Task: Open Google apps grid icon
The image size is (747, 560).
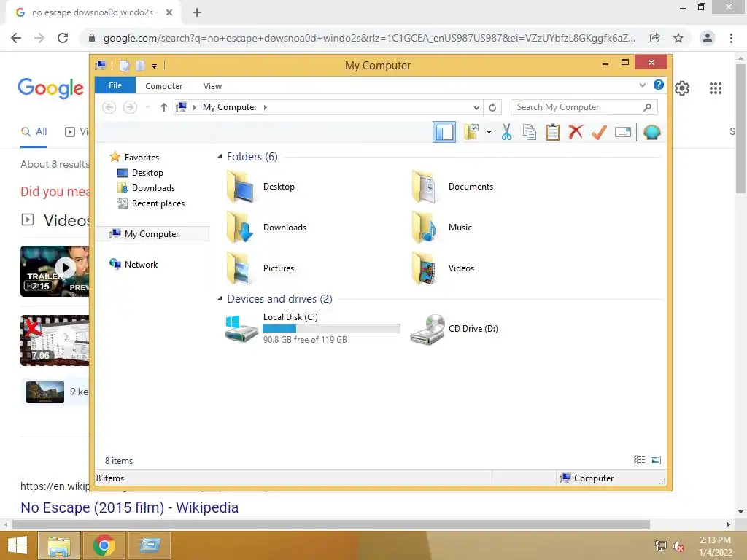Action: click(x=716, y=88)
